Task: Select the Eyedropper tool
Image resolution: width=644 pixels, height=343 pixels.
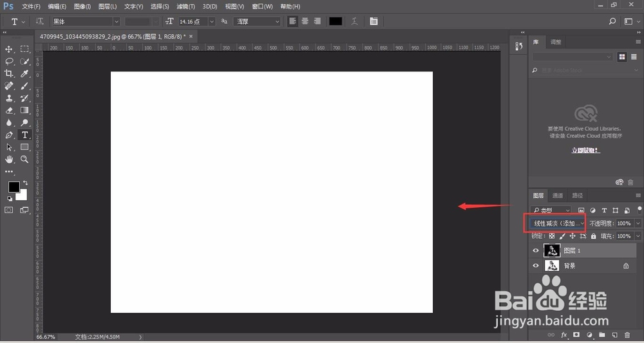Action: tap(24, 73)
